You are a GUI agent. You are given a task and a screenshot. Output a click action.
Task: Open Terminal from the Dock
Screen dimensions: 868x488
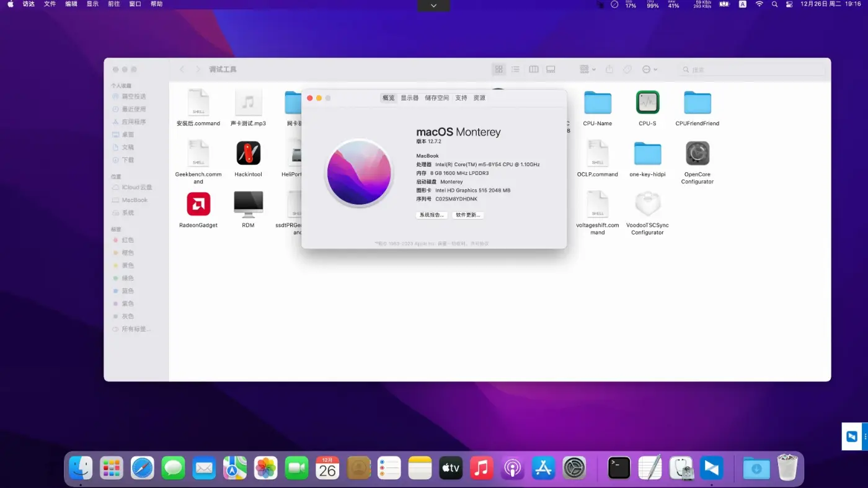[x=618, y=468]
